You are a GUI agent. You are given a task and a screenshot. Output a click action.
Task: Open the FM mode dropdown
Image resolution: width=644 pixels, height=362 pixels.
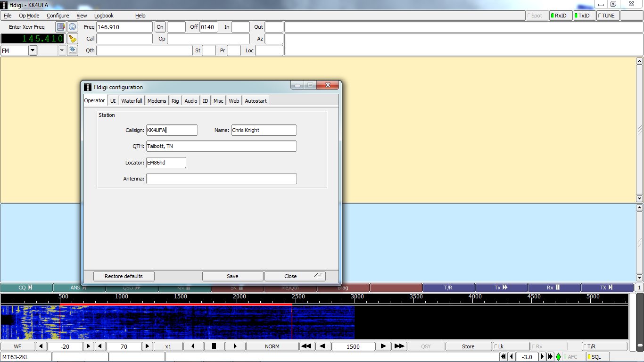[33, 50]
